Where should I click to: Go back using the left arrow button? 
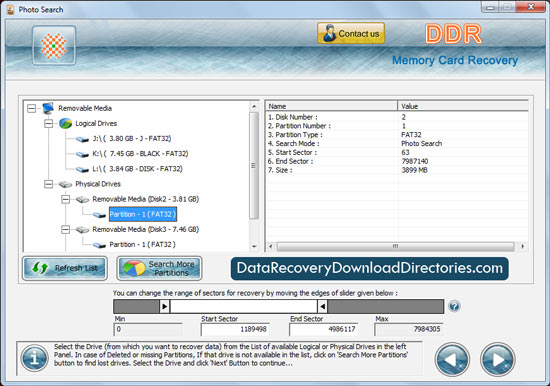point(452,359)
